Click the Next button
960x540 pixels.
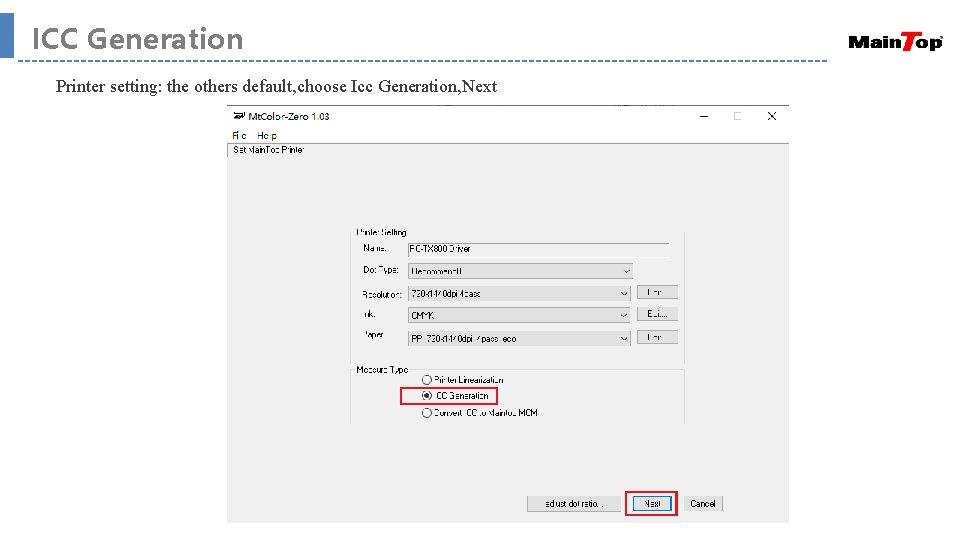click(x=652, y=504)
